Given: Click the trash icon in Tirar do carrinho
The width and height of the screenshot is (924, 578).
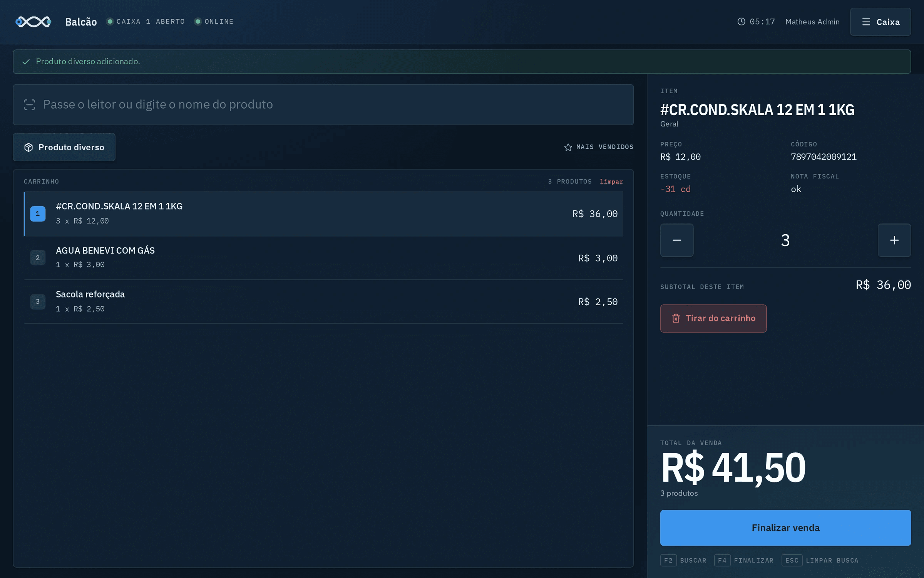Looking at the screenshot, I should (x=676, y=318).
